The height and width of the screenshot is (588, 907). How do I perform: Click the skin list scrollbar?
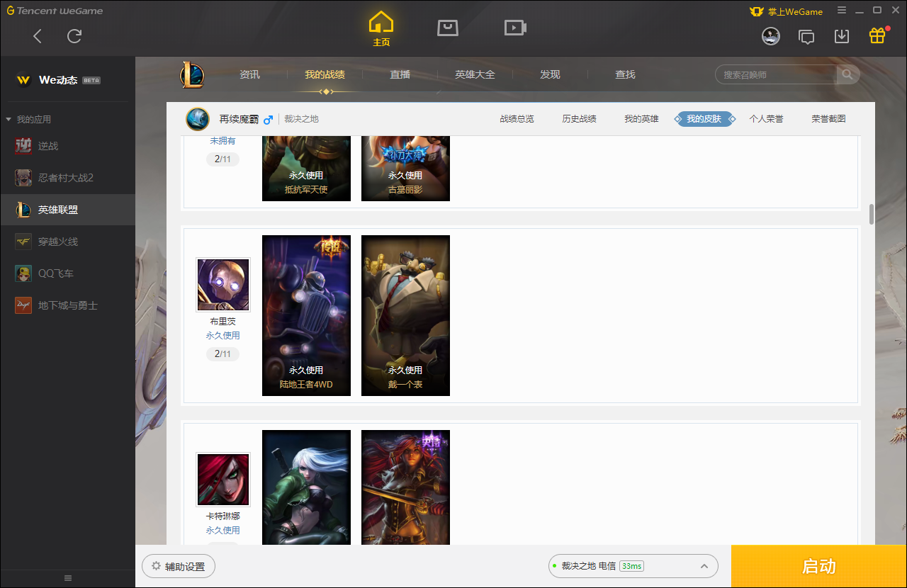[872, 214]
